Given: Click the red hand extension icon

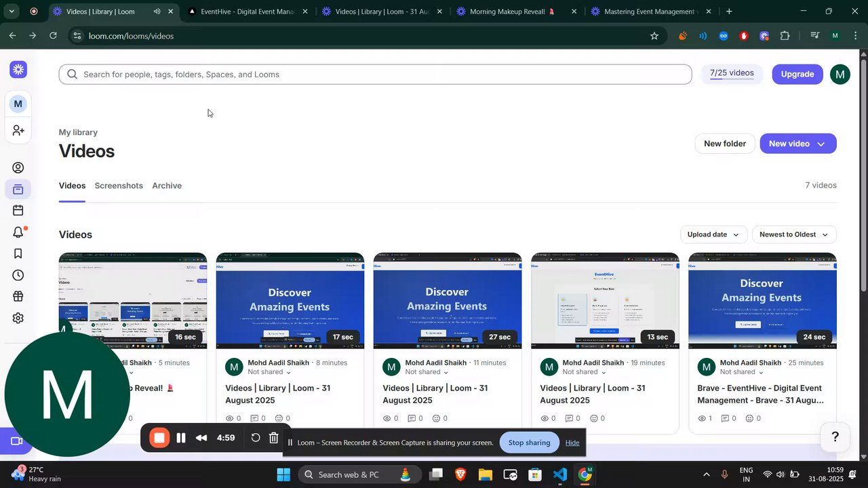Looking at the screenshot, I should (744, 36).
